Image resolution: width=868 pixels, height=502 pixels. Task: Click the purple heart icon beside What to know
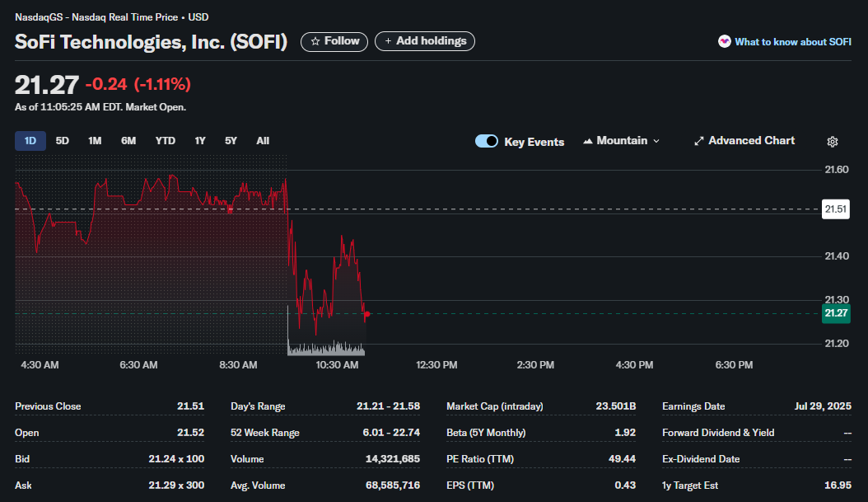click(x=724, y=41)
